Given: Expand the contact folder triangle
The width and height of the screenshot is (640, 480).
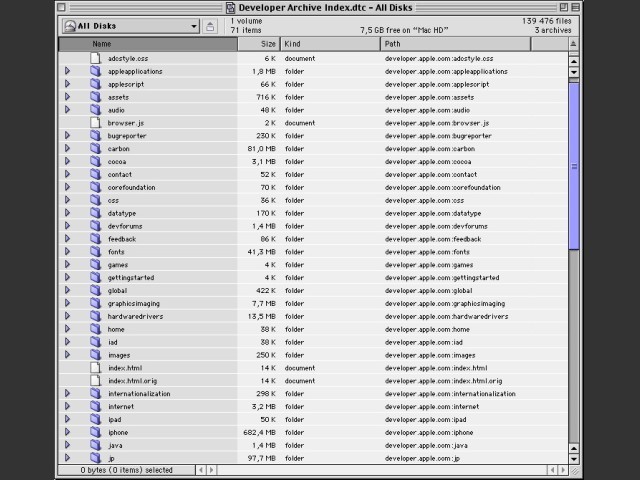Looking at the screenshot, I should [x=67, y=174].
